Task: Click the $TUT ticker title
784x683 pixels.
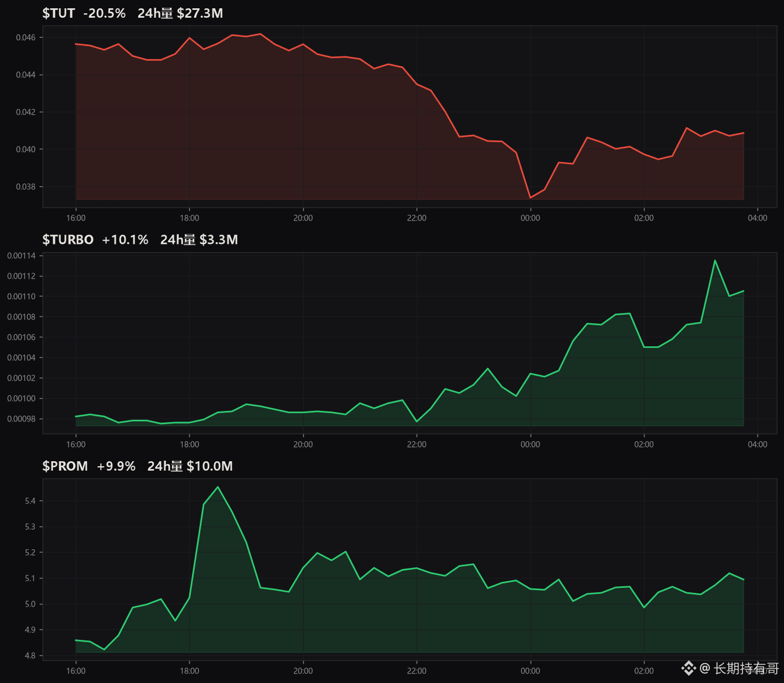Action: [59, 13]
